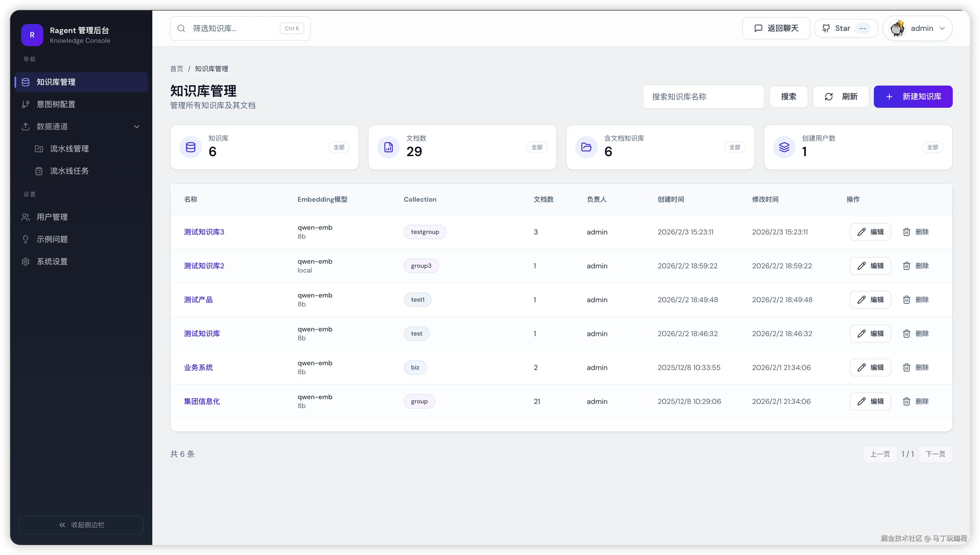Viewport: 980px width, 555px height.
Task: Click the GitHub Star icon
Action: [826, 28]
